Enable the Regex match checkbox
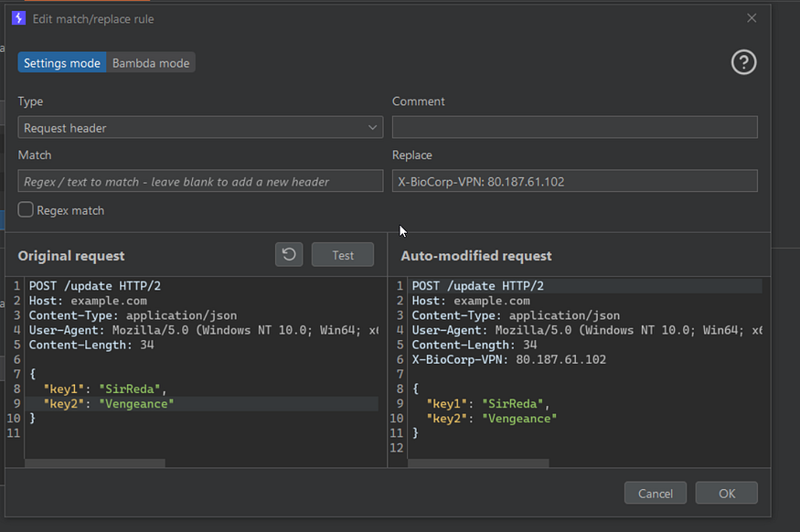Screen dimensions: 800x532 coord(27,210)
